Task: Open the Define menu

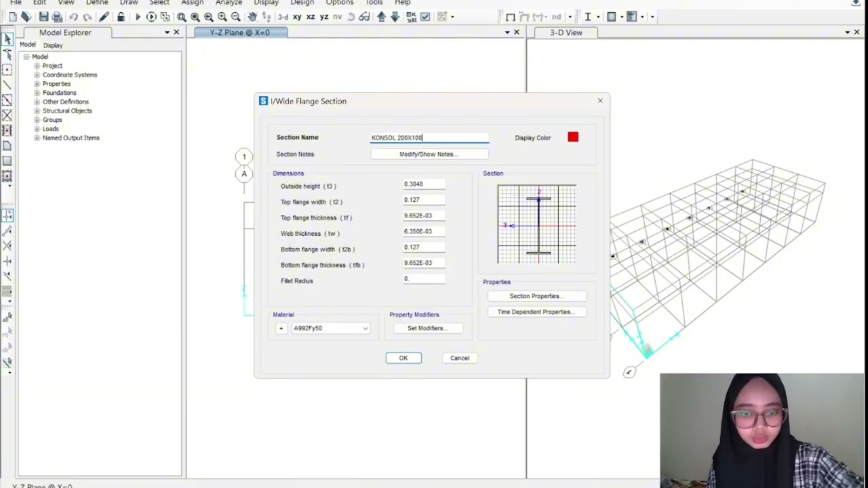Action: pos(97,3)
